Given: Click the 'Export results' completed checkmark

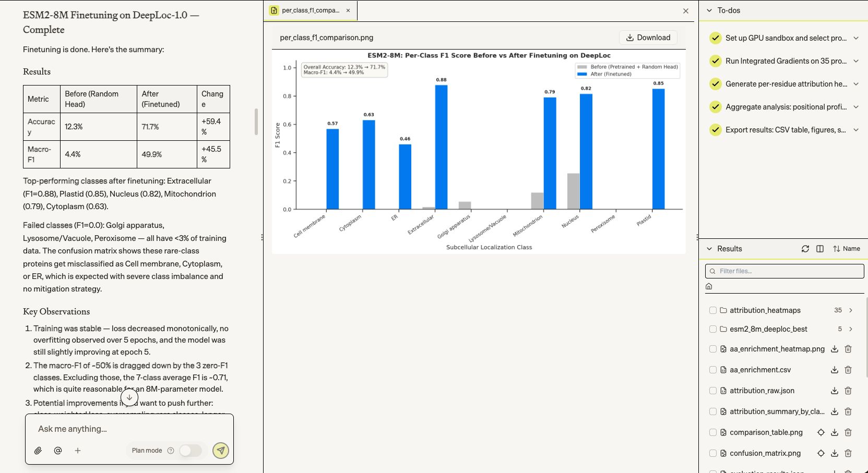Looking at the screenshot, I should click(x=716, y=130).
